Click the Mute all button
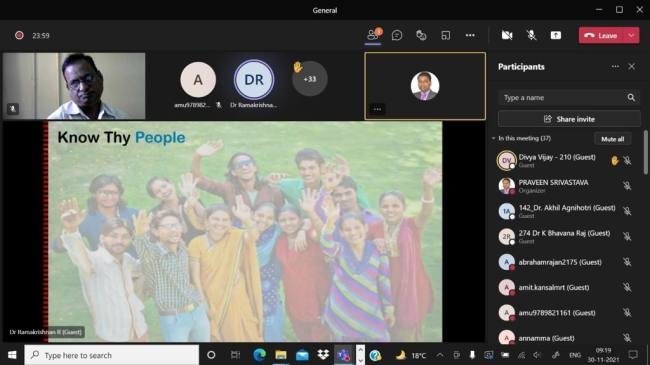 tap(613, 139)
